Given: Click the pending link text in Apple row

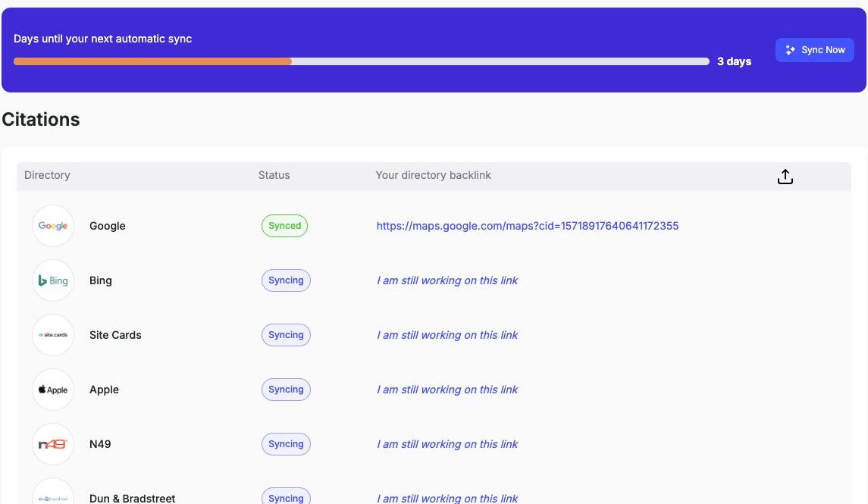Looking at the screenshot, I should (447, 390).
